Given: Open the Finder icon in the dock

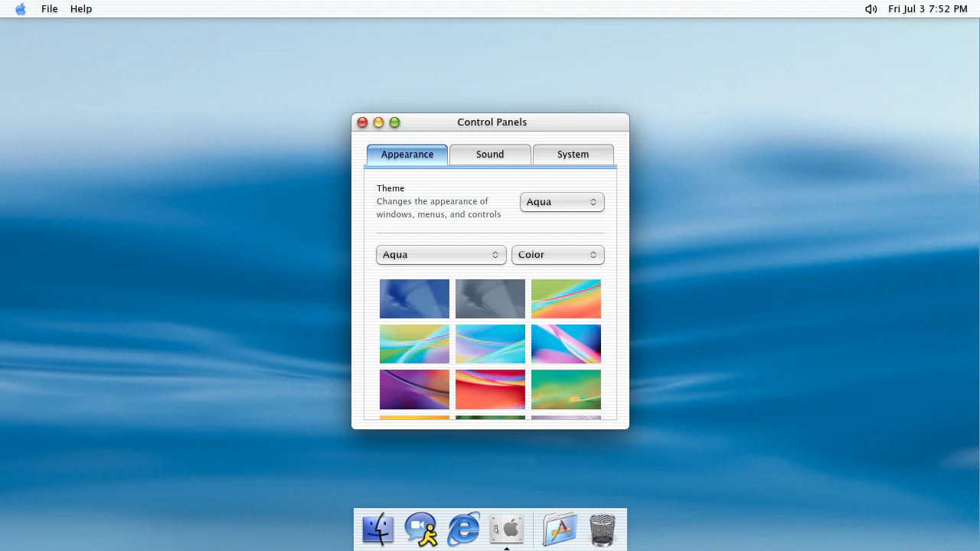Looking at the screenshot, I should (x=378, y=530).
